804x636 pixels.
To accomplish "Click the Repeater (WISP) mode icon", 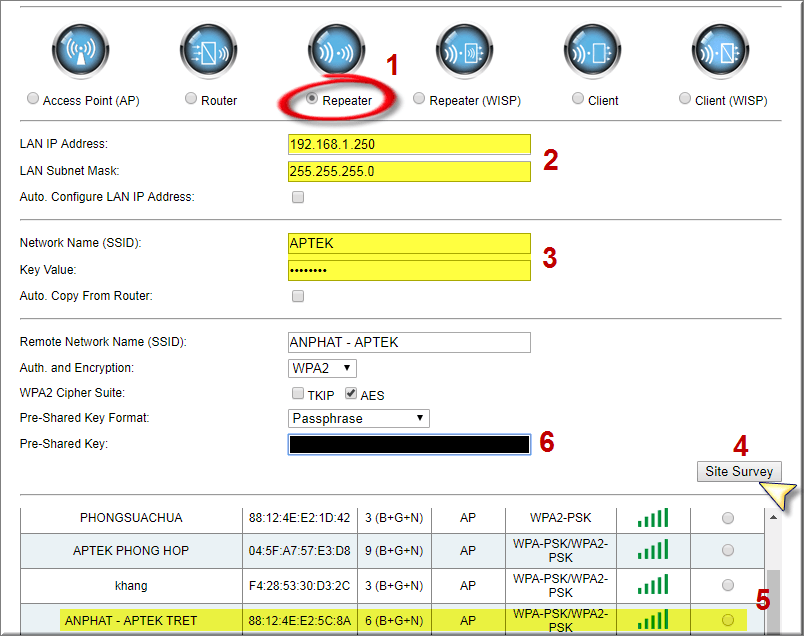I will click(464, 49).
